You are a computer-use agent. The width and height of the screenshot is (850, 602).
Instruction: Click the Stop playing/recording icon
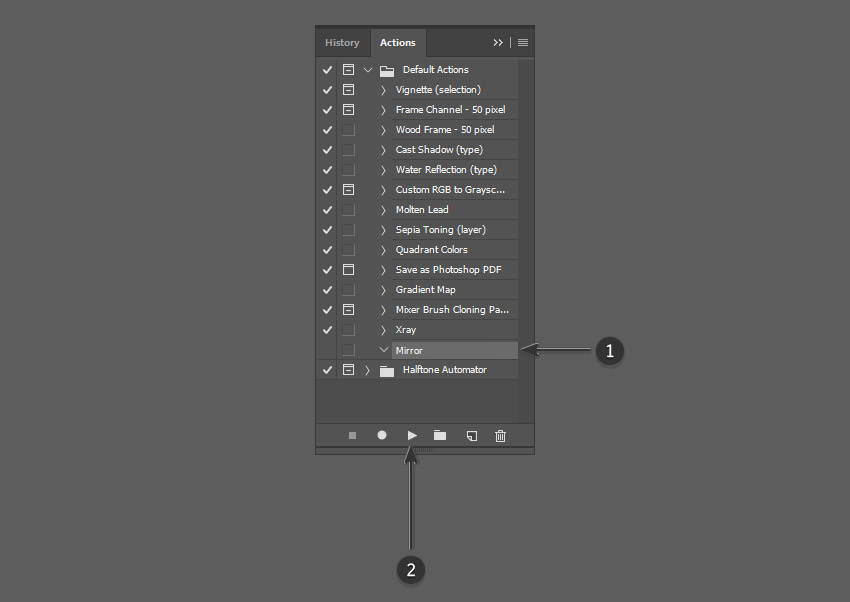pos(352,435)
